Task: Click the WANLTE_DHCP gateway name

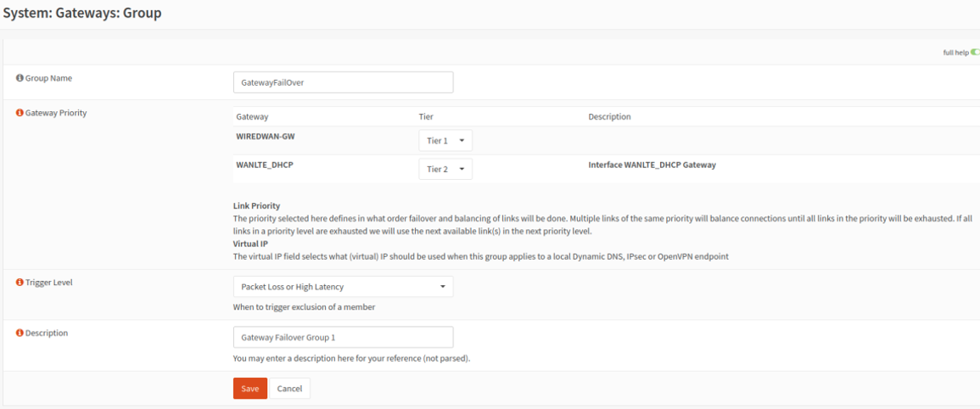Action: tap(266, 165)
